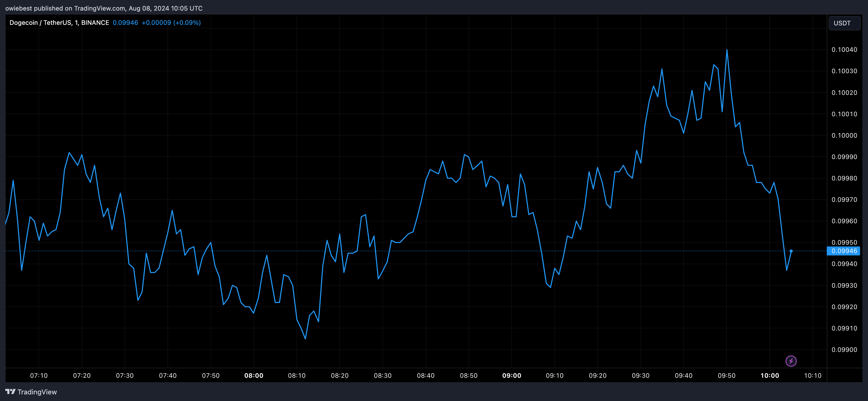The height and width of the screenshot is (401, 868).
Task: Click the 08:00 time axis label
Action: pos(254,375)
